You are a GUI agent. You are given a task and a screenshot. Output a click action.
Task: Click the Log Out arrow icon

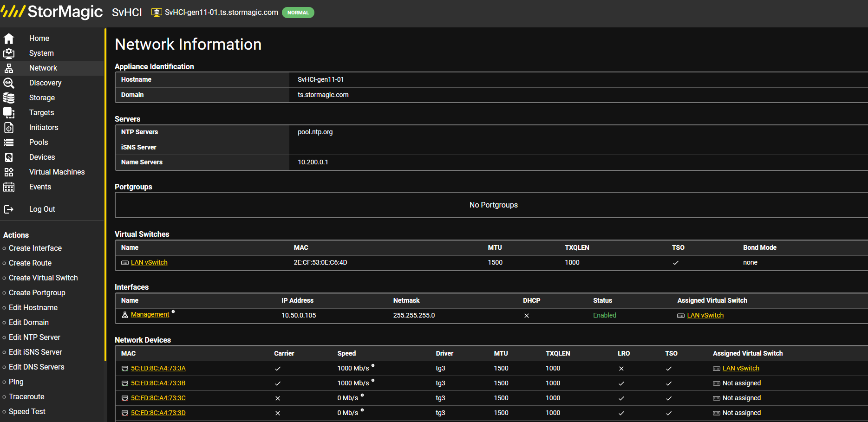[9, 209]
